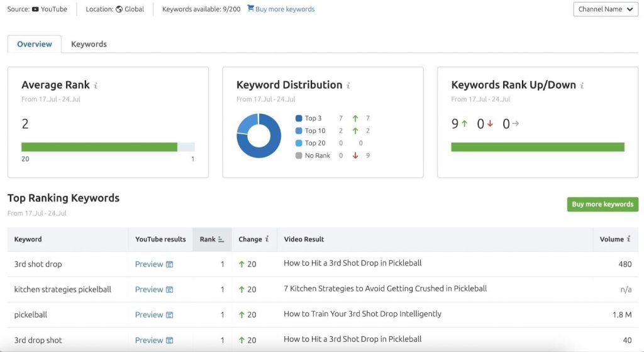644x352 pixels.
Task: Open the Buy more keywords link at top
Action: pos(285,9)
